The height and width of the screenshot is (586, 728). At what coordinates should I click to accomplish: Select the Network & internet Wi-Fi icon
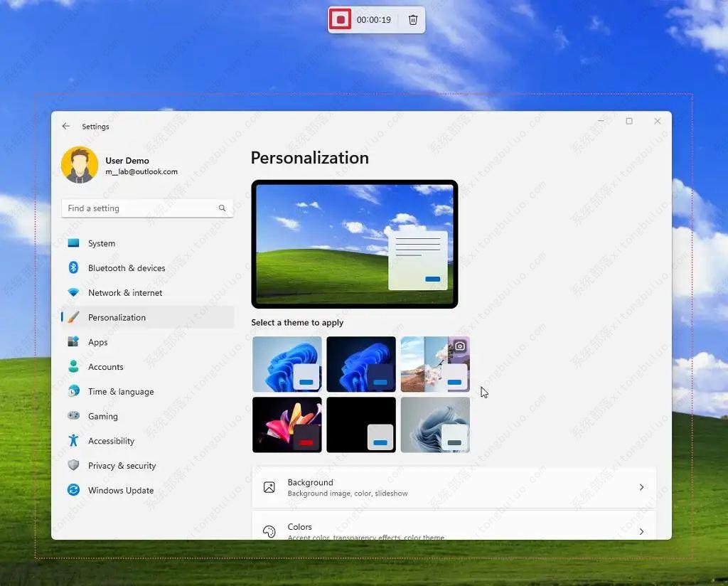(x=73, y=293)
